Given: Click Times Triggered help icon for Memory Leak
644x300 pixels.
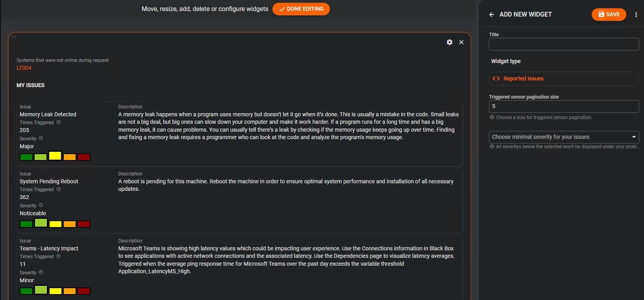Looking at the screenshot, I should 59,122.
